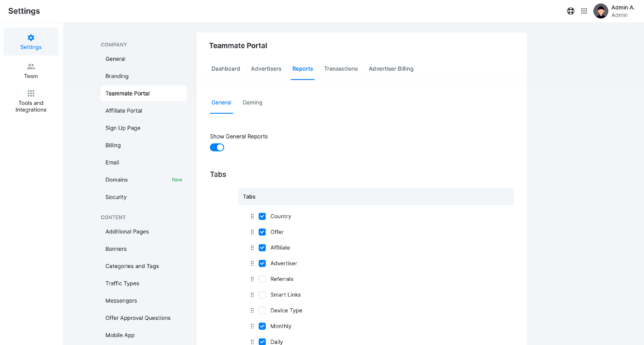Screen dimensions: 644x345
Task: Uncheck the Country tab checkbox
Action: [x=262, y=216]
